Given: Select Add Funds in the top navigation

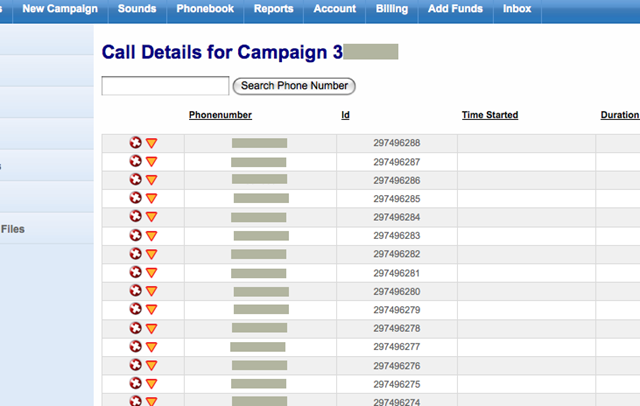Looking at the screenshot, I should coord(456,9).
